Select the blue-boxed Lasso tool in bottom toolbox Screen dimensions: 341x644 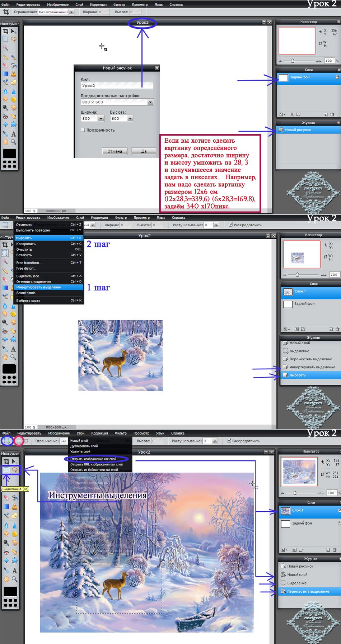pyautogui.click(x=15, y=470)
